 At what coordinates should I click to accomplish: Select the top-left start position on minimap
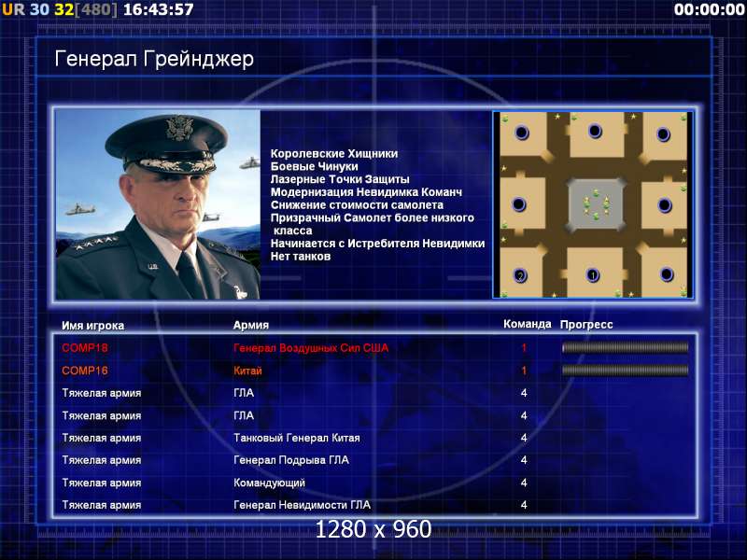point(522,133)
